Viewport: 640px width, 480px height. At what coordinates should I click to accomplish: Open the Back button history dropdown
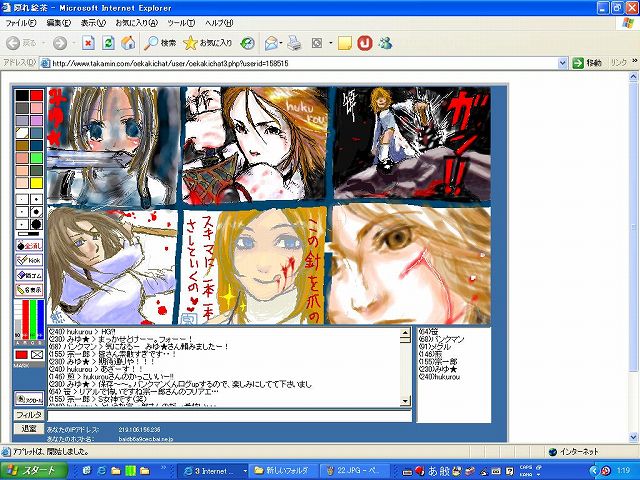(x=43, y=43)
